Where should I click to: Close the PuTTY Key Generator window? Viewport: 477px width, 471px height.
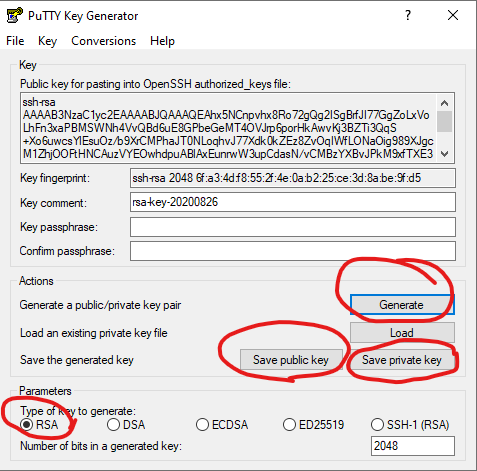[453, 15]
